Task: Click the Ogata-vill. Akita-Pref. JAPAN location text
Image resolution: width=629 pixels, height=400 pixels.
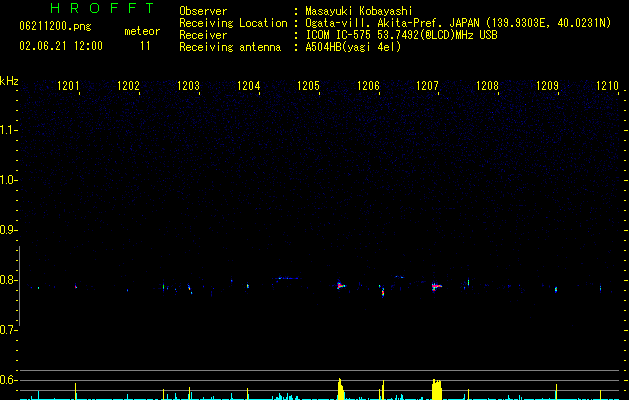Action: point(458,23)
